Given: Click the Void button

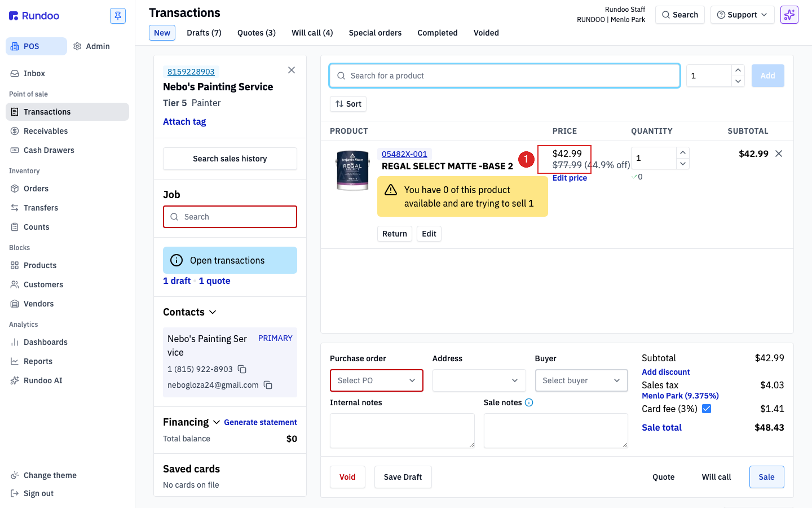Looking at the screenshot, I should pyautogui.click(x=347, y=477).
